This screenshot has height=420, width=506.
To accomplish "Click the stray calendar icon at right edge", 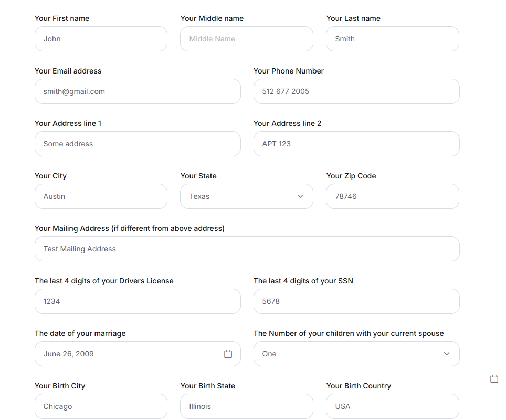I will [x=494, y=379].
